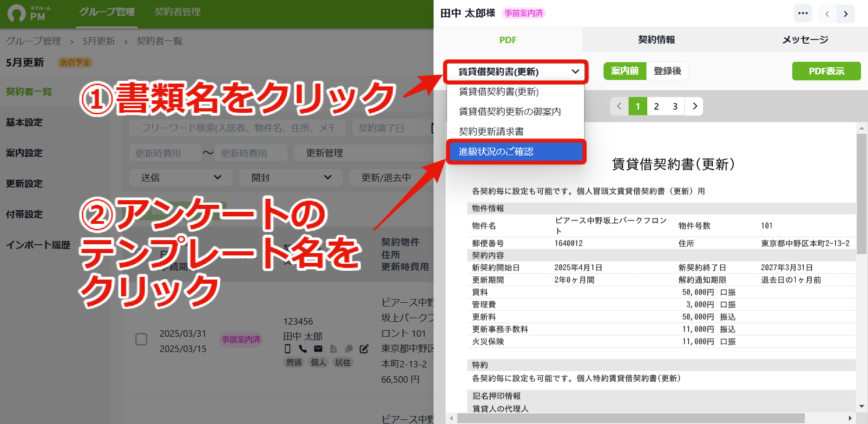Open the 更新管理 dropdown

[x=364, y=153]
